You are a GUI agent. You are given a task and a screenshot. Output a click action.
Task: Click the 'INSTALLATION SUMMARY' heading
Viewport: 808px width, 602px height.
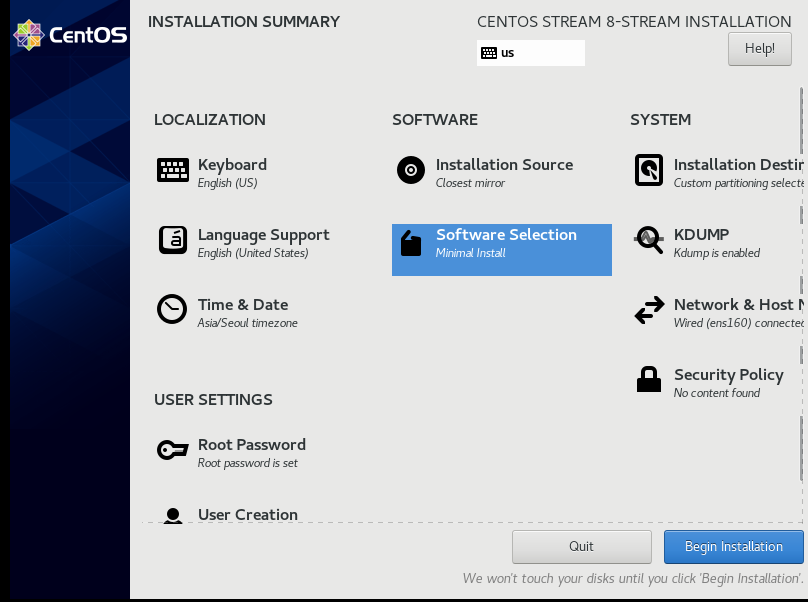[x=244, y=22]
